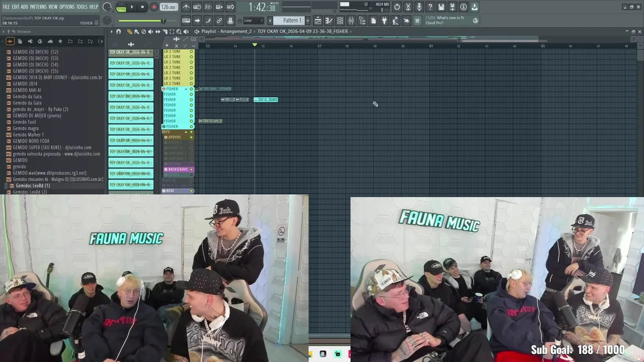Select the TOY O..ISHER audio clip
Viewport: 644px width, 362px height.
click(x=266, y=100)
